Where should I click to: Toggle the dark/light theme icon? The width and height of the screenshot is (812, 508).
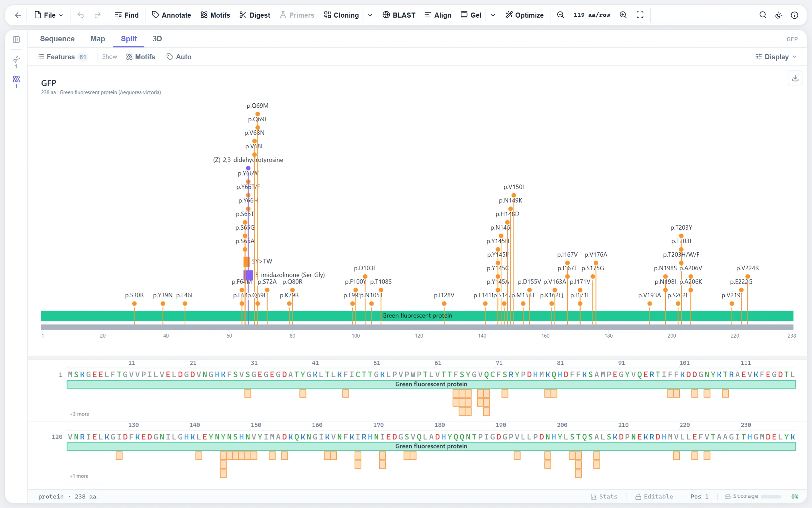[x=779, y=15]
